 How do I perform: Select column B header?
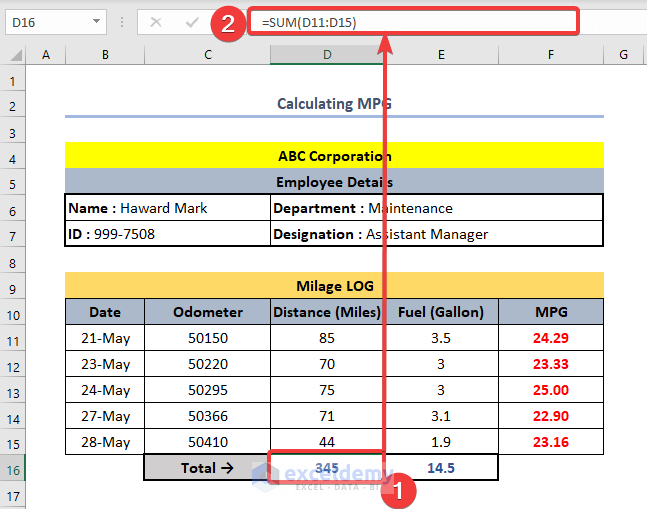coord(105,54)
